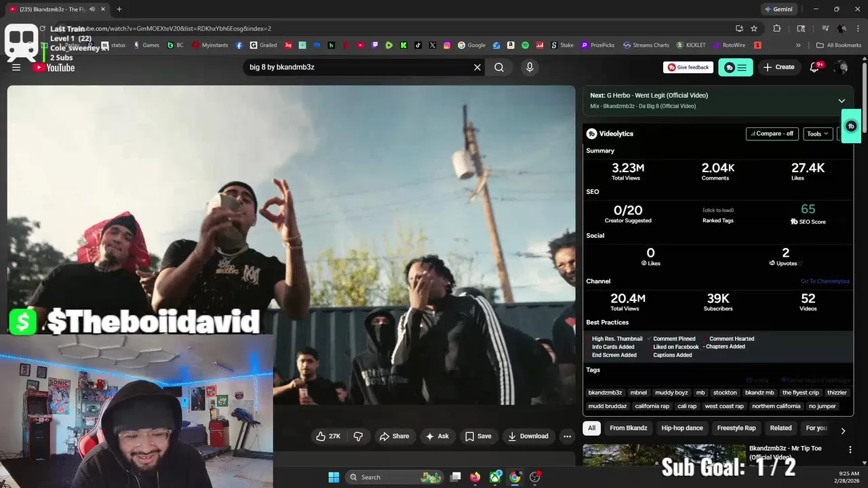
Task: Open the YouTube hamburger guide menu
Action: pos(16,67)
